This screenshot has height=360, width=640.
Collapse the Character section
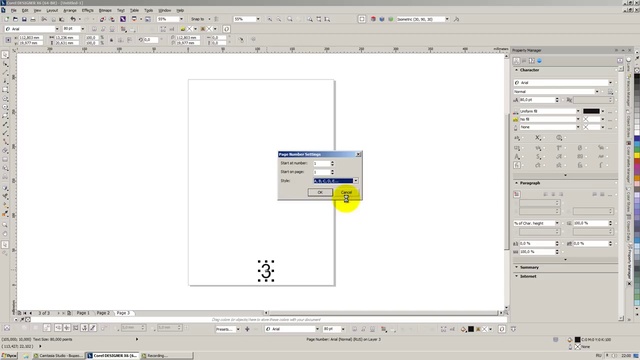click(516, 70)
